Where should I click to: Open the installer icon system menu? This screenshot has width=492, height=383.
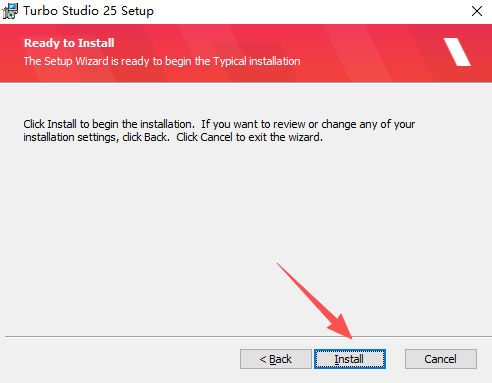[10, 11]
